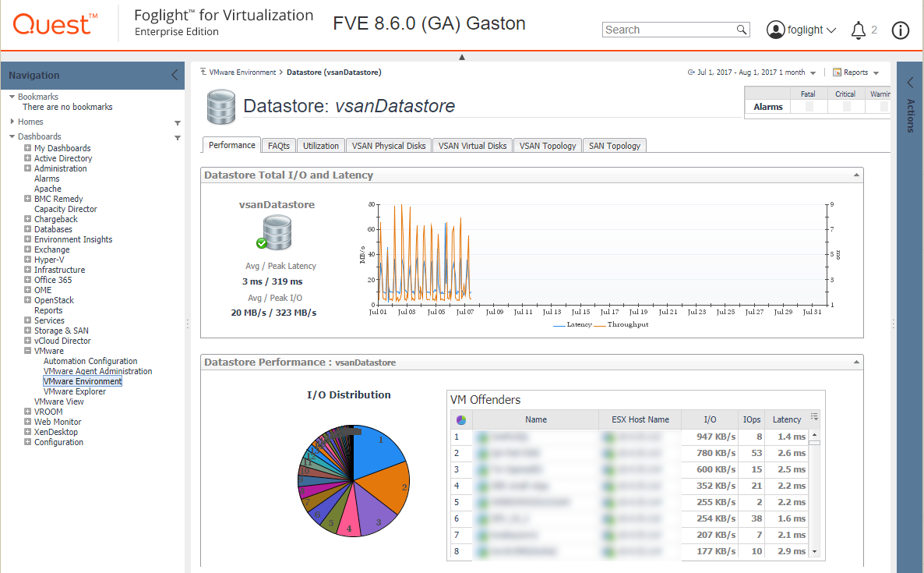
Task: Sort VM Offenders by IOps column
Action: click(751, 419)
